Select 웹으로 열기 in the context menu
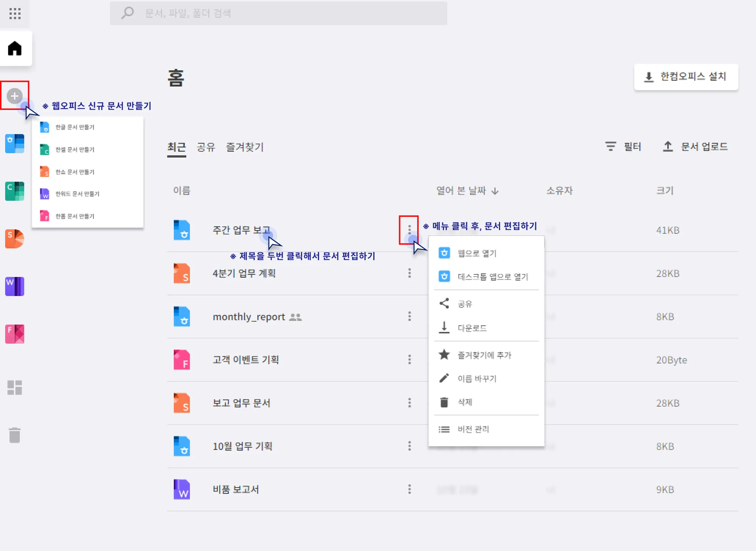The image size is (756, 551). (477, 253)
